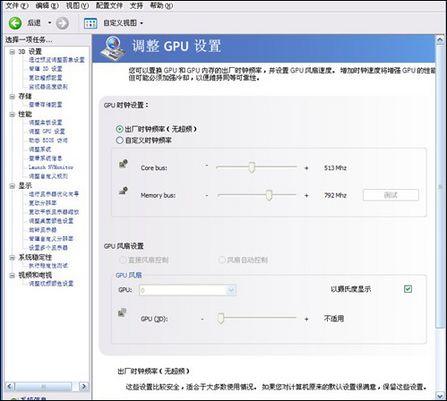Open 查看系统信息 under 性能
The width and height of the screenshot is (447, 401).
46,158
